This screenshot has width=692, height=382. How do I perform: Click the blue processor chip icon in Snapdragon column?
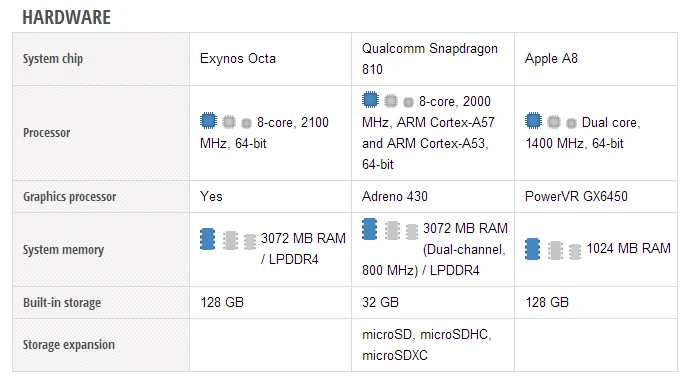click(370, 100)
